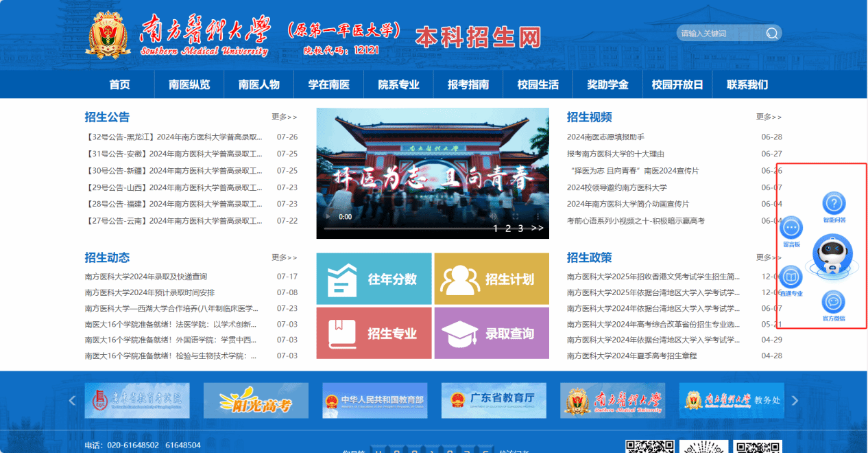Screen dimensions: 868x453
Task: Click the left arrow of the partner links carousel
Action: click(72, 401)
